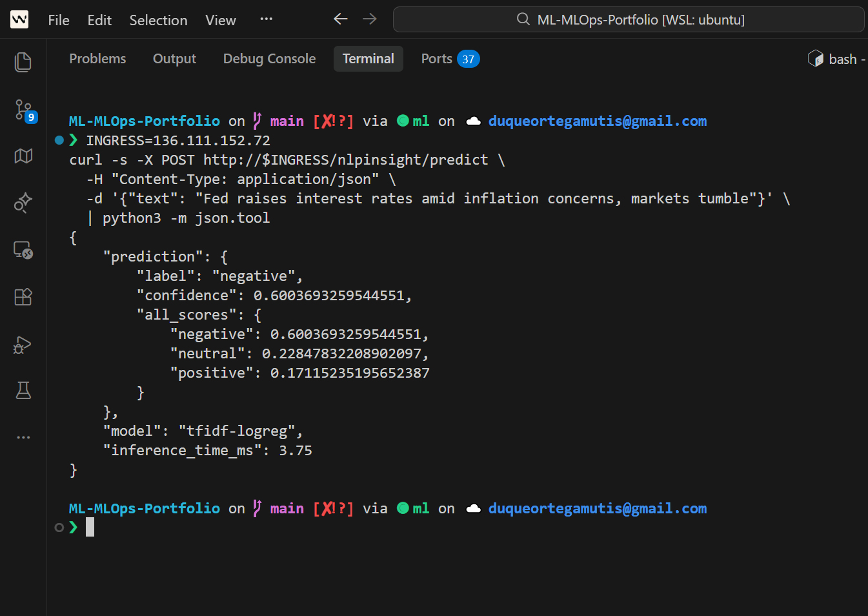Click the bash hexagon icon in the terminal panel
The image size is (868, 616).
(815, 58)
